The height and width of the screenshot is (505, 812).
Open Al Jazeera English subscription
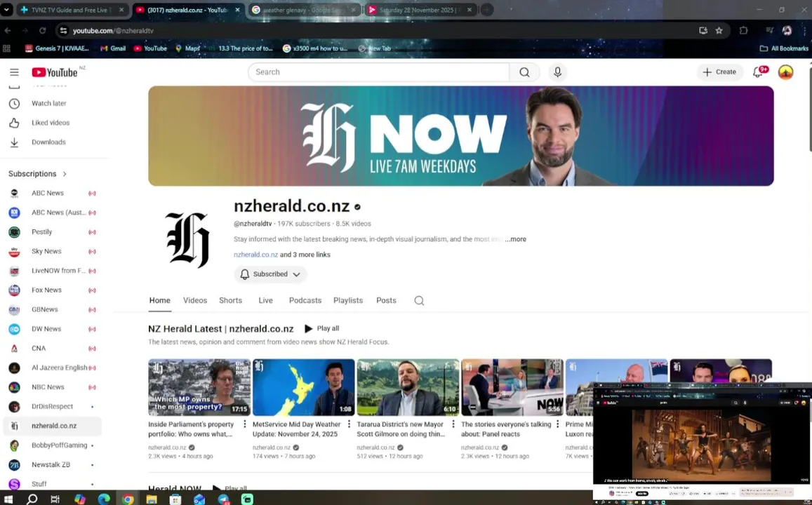coord(52,368)
